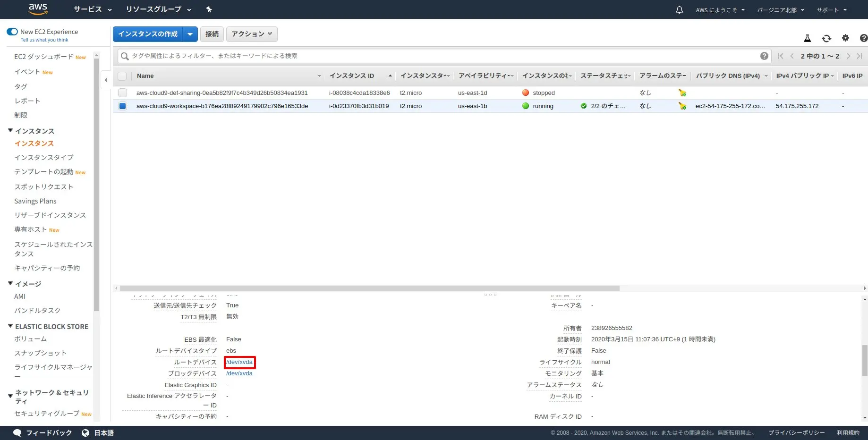868x440 pixels.
Task: Open the experiments flask icon
Action: (x=808, y=38)
